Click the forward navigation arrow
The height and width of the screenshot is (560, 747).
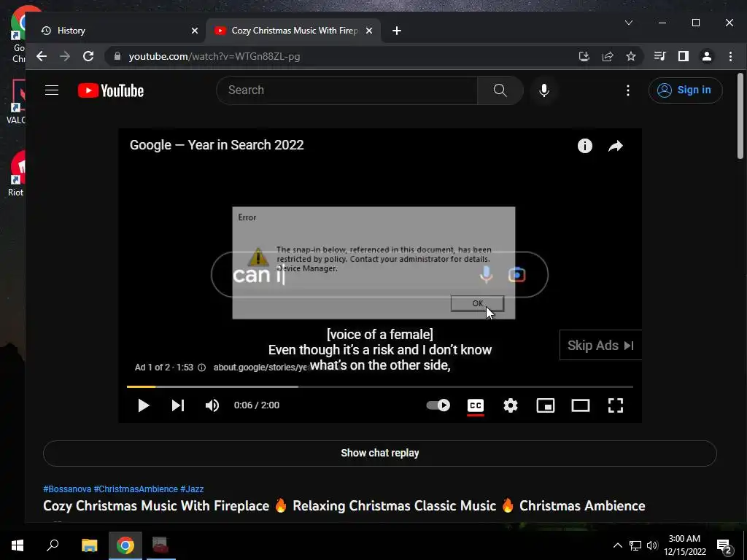point(65,56)
